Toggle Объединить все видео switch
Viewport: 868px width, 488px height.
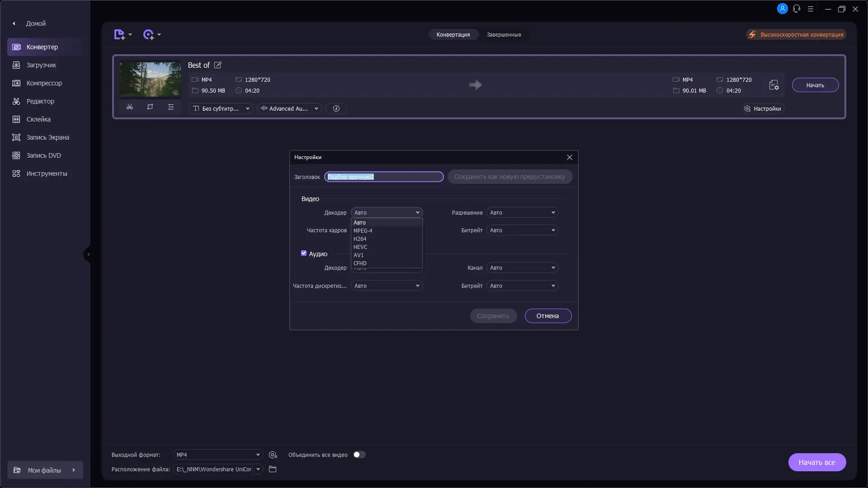[359, 455]
